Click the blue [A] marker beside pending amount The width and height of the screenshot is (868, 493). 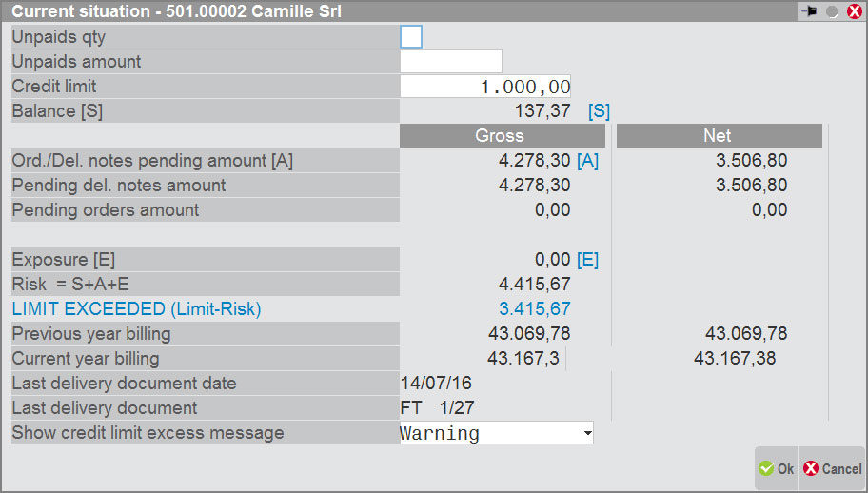[587, 161]
